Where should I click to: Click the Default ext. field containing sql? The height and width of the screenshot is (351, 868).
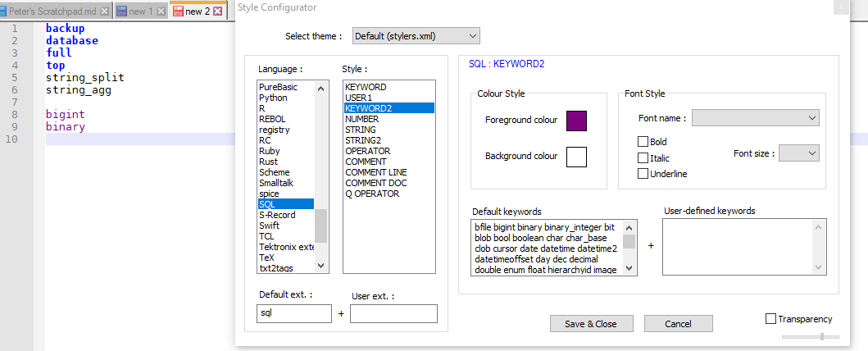(x=294, y=313)
